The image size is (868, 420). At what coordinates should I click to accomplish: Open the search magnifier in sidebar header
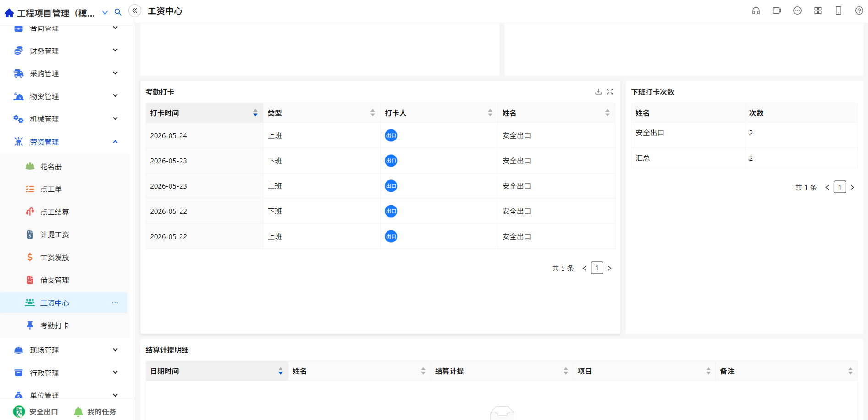(x=118, y=12)
